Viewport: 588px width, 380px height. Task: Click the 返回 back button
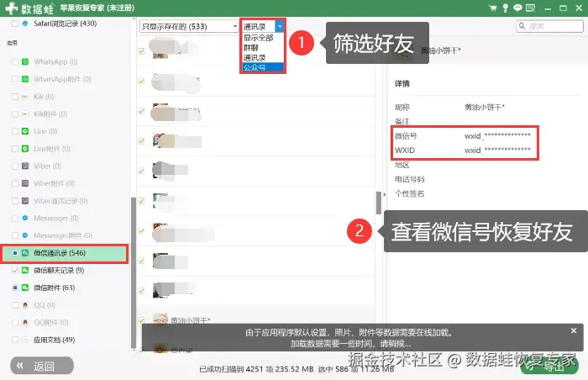click(42, 366)
